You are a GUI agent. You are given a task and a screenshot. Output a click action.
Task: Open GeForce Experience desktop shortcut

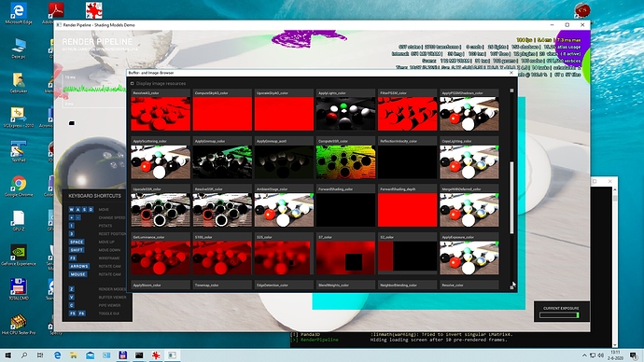point(19,256)
